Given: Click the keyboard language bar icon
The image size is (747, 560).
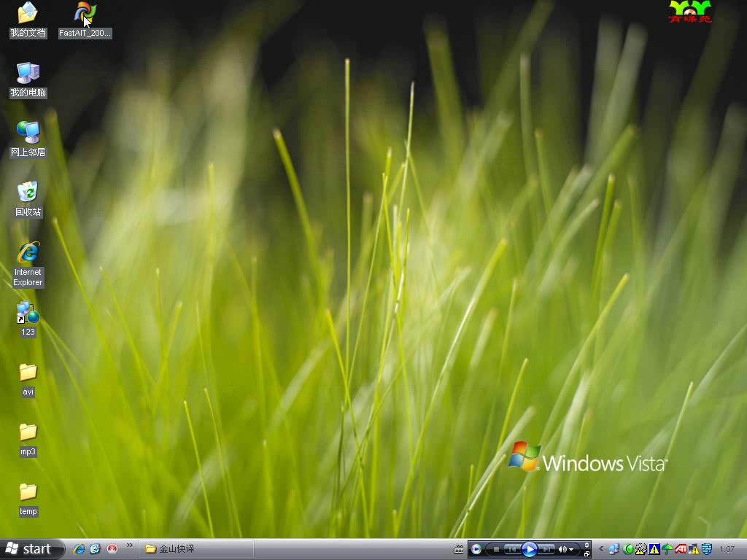Looking at the screenshot, I should 458,550.
